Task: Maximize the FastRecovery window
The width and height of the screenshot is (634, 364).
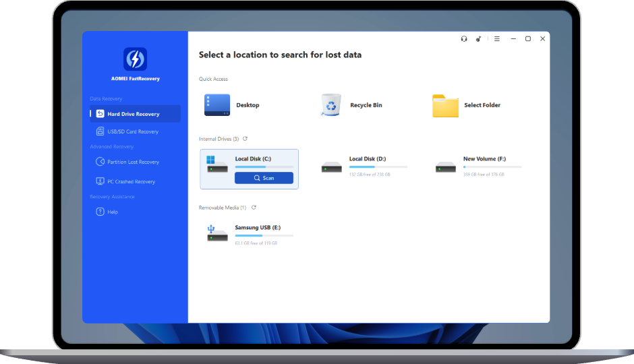Action: (528, 39)
